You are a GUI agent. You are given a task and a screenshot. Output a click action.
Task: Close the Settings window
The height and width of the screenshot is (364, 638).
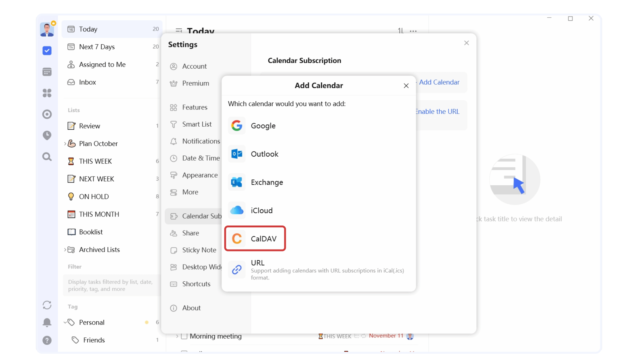[466, 43]
